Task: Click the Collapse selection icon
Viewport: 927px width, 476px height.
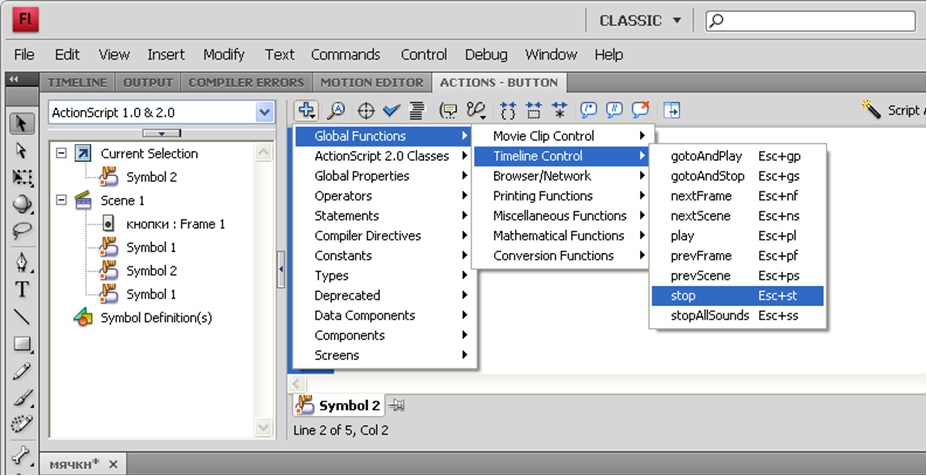Action: 533,111
